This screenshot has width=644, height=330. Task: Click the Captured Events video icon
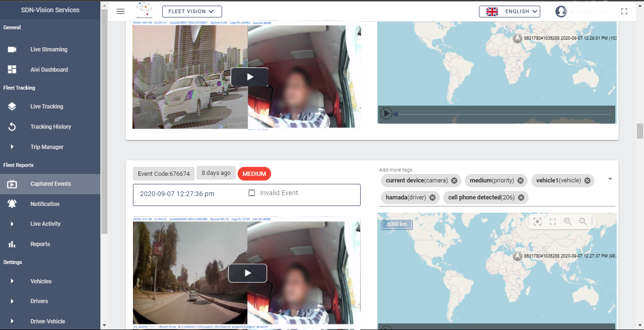pyautogui.click(x=12, y=184)
